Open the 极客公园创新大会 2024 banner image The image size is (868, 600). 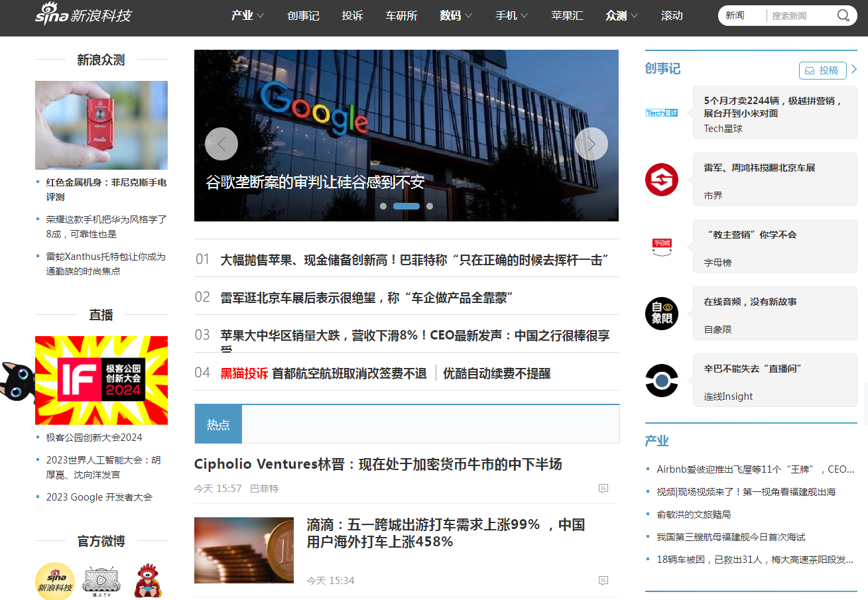[101, 381]
